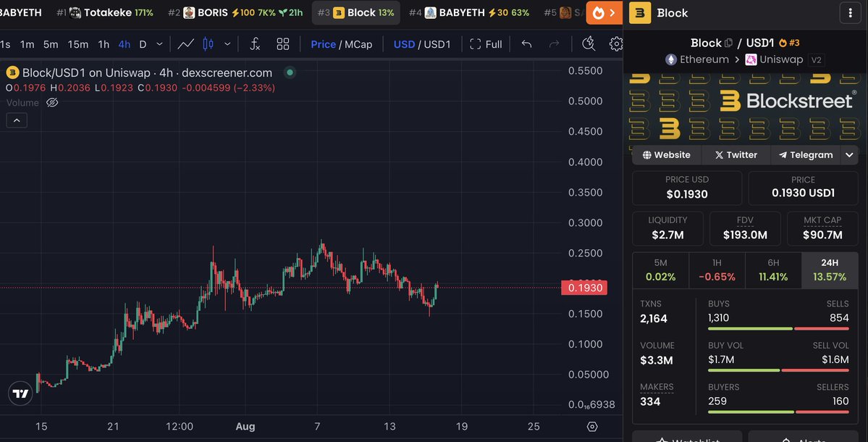The width and height of the screenshot is (868, 442).
Task: Select the candlestick chart type icon
Action: pos(208,44)
